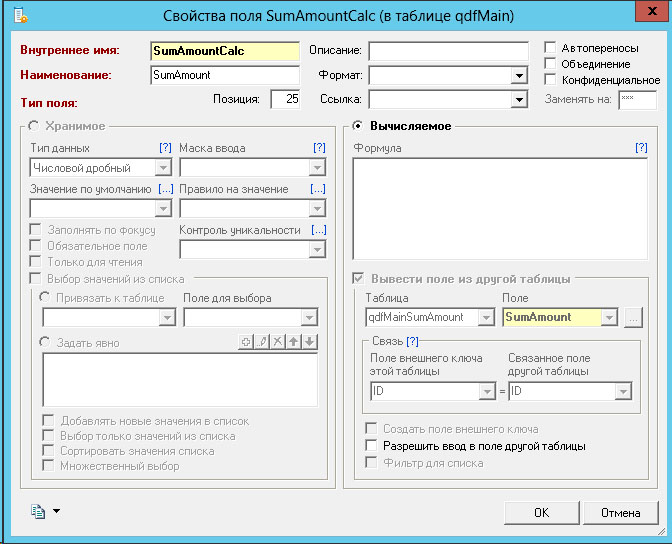This screenshot has height=544, width=672.
Task: Expand the Формат dropdown
Action: click(x=518, y=75)
